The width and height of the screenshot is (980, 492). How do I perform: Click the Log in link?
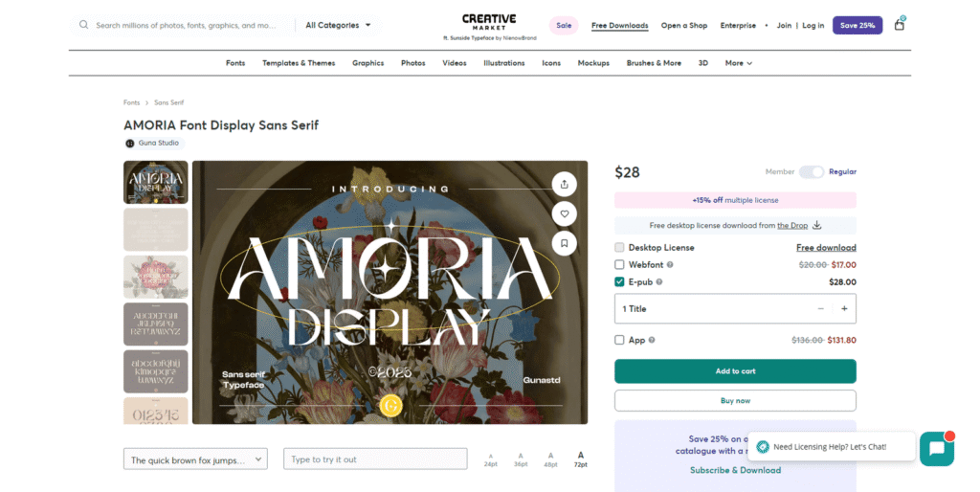click(813, 26)
